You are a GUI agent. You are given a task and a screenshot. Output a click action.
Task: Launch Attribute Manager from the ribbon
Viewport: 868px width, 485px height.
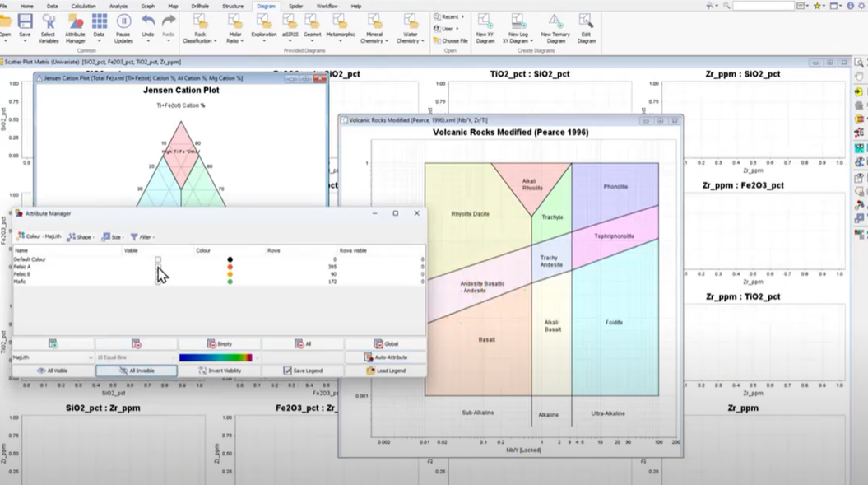(76, 28)
